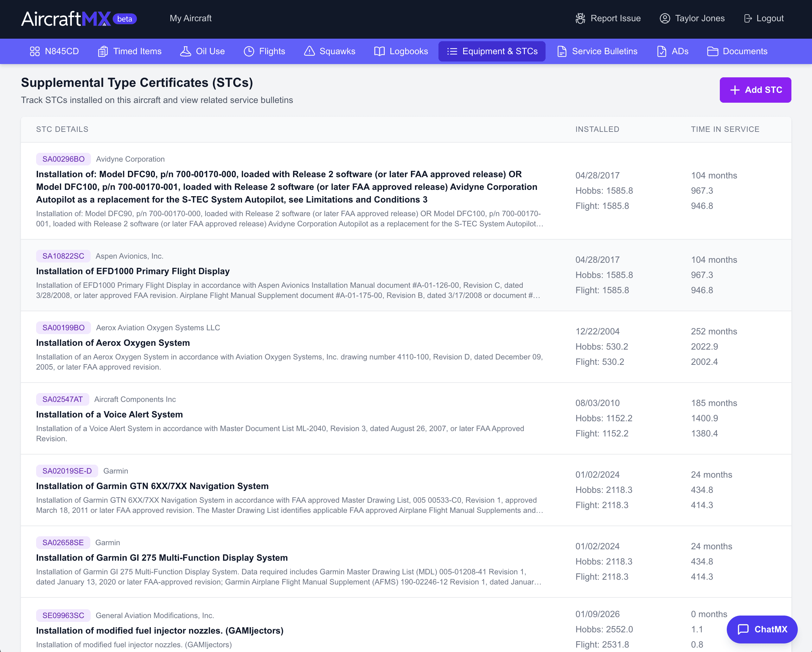The image size is (812, 652).
Task: Click the Flights clock icon
Action: pyautogui.click(x=249, y=51)
